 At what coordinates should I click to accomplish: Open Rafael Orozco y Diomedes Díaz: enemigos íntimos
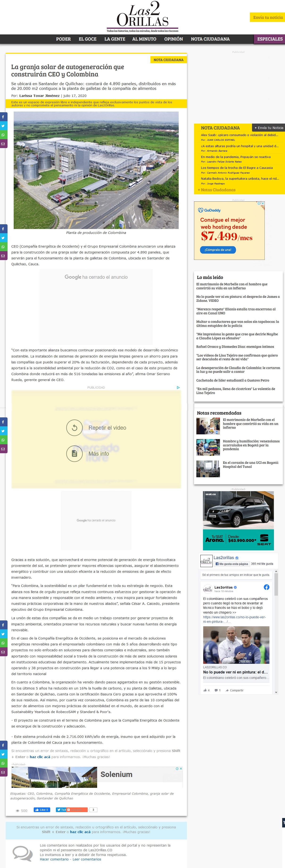235,346
